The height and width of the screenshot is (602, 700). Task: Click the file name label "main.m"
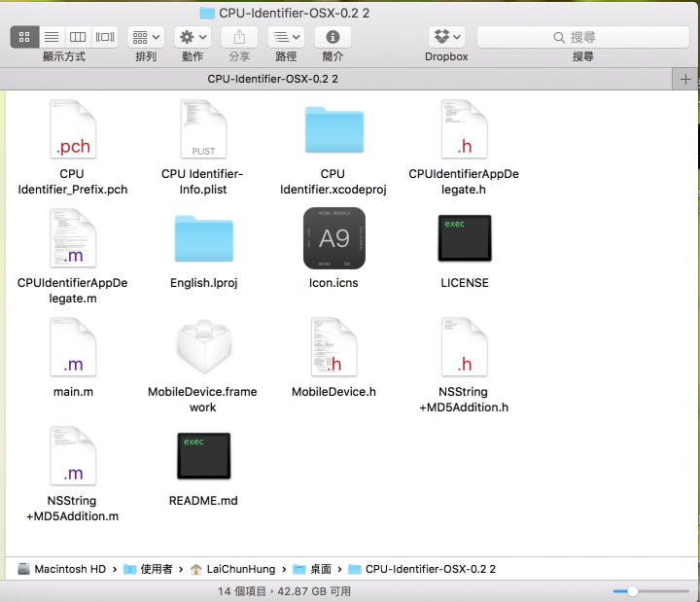pyautogui.click(x=73, y=392)
